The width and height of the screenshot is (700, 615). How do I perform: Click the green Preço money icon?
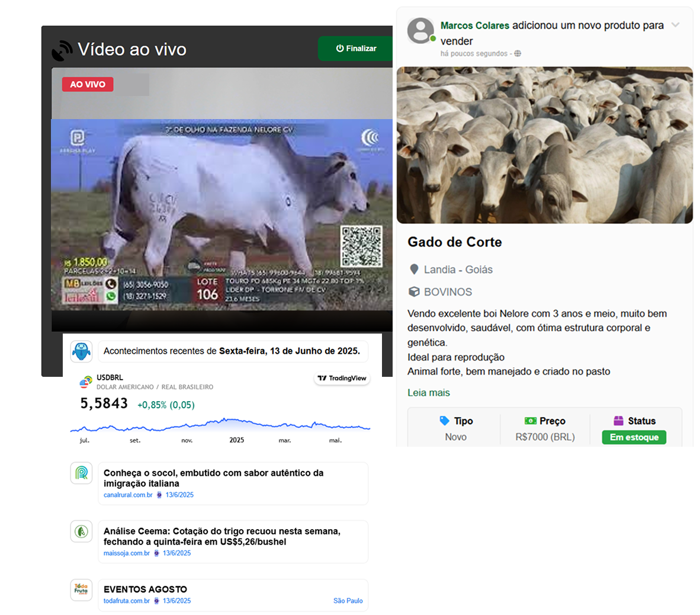[530, 421]
